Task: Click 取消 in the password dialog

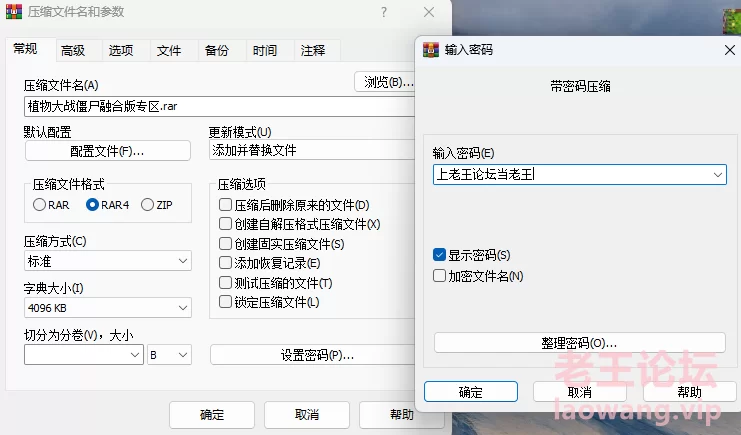Action: [x=580, y=392]
